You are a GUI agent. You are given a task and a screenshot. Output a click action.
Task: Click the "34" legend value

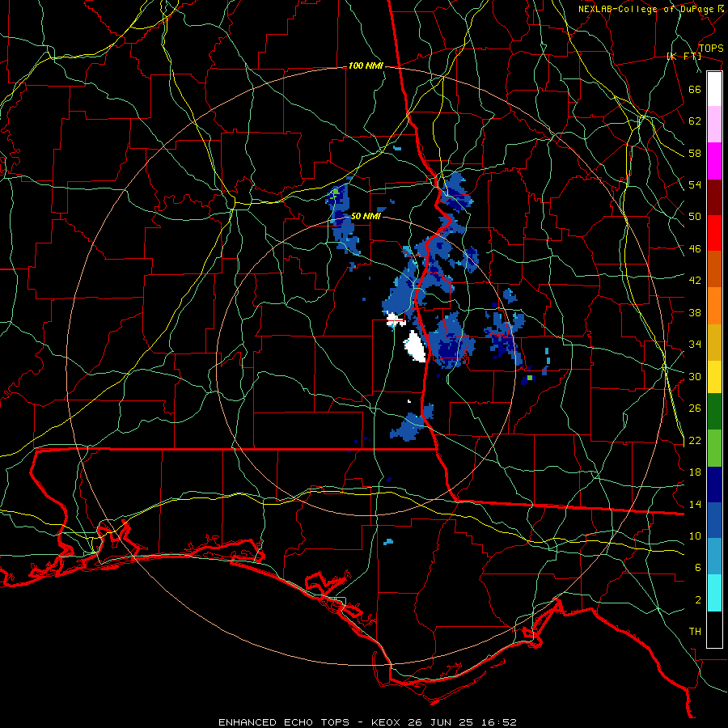[695, 345]
